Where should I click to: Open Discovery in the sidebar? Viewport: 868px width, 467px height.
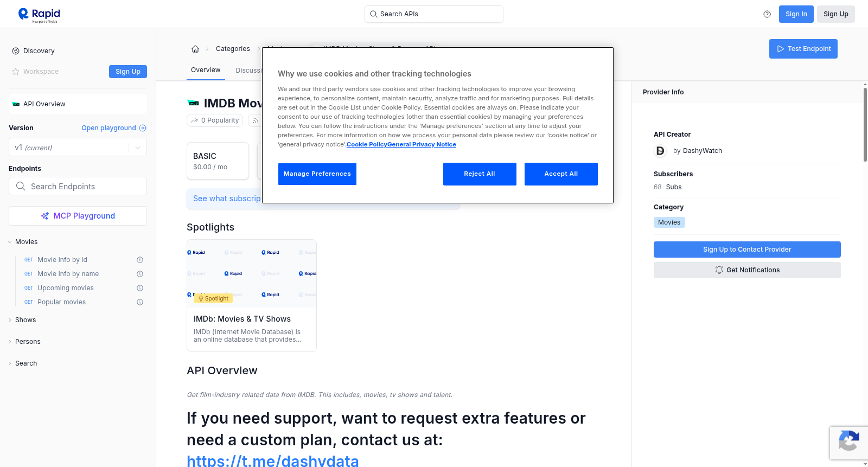[39, 51]
